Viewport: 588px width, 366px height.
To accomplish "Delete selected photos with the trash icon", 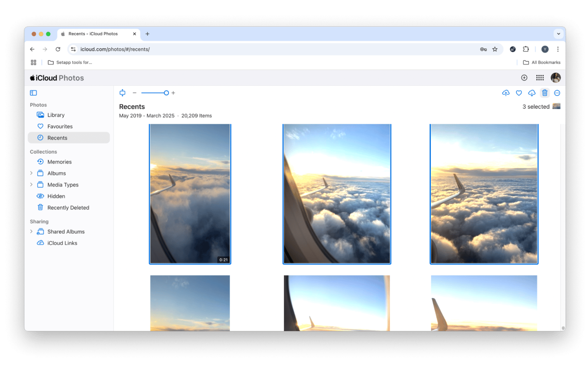I will click(545, 93).
